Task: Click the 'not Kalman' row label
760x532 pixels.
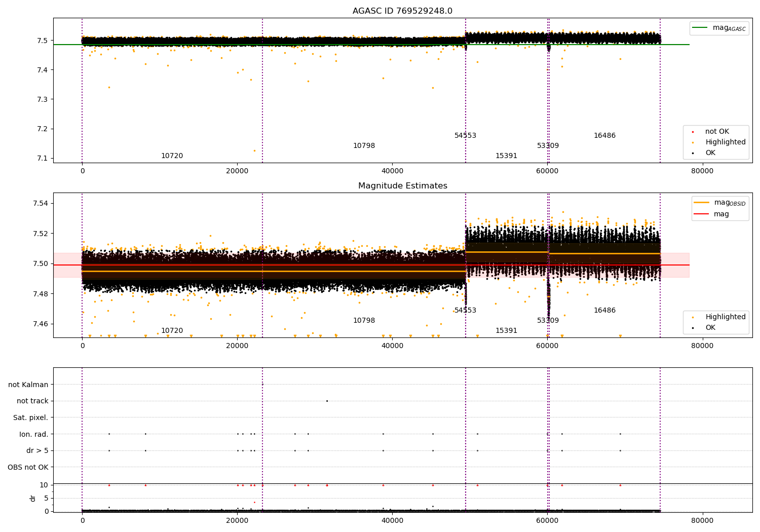Action: tap(28, 385)
